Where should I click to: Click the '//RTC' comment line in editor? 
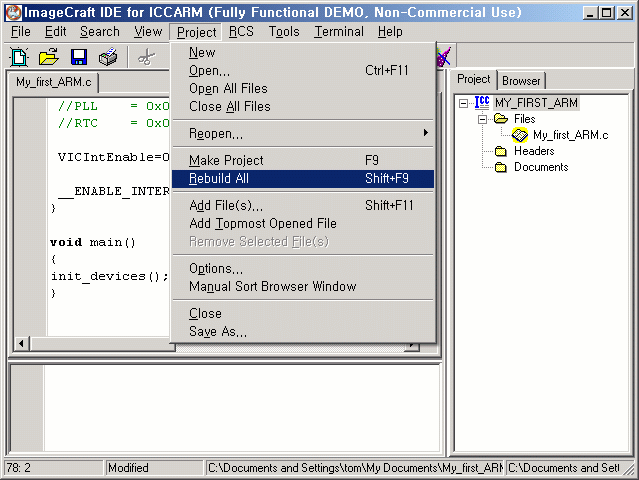[113, 123]
